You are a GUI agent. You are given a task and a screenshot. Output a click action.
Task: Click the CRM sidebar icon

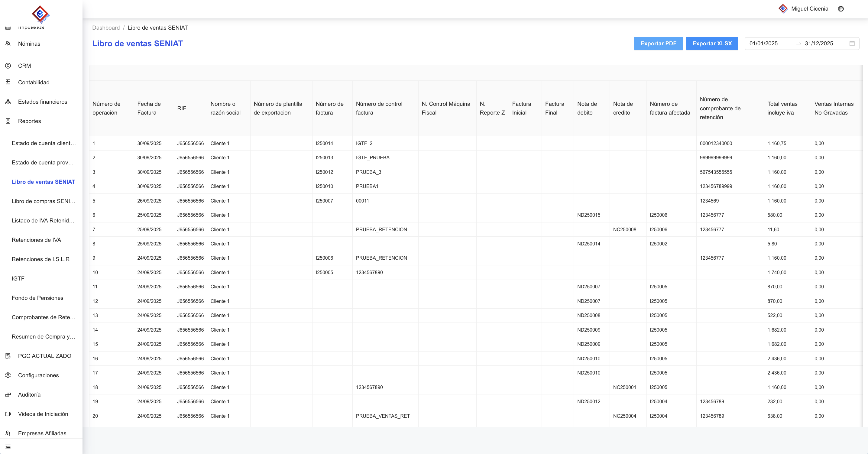[8, 66]
